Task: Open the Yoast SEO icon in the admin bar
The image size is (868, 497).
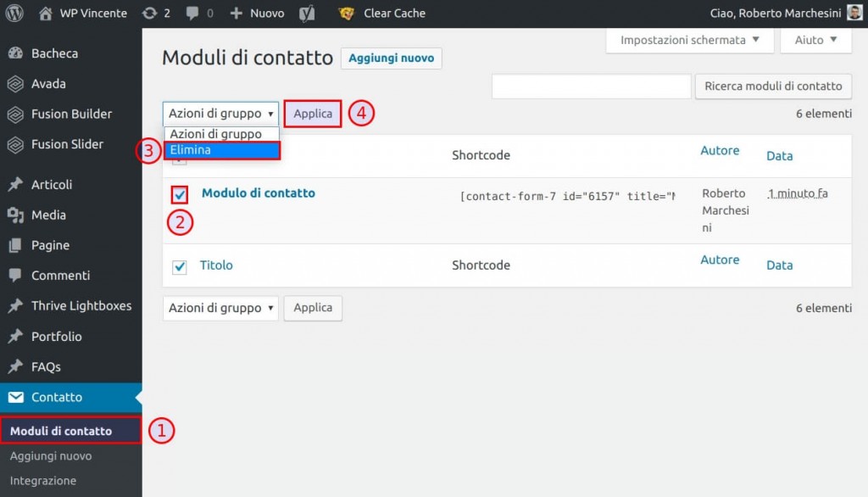Action: click(307, 14)
